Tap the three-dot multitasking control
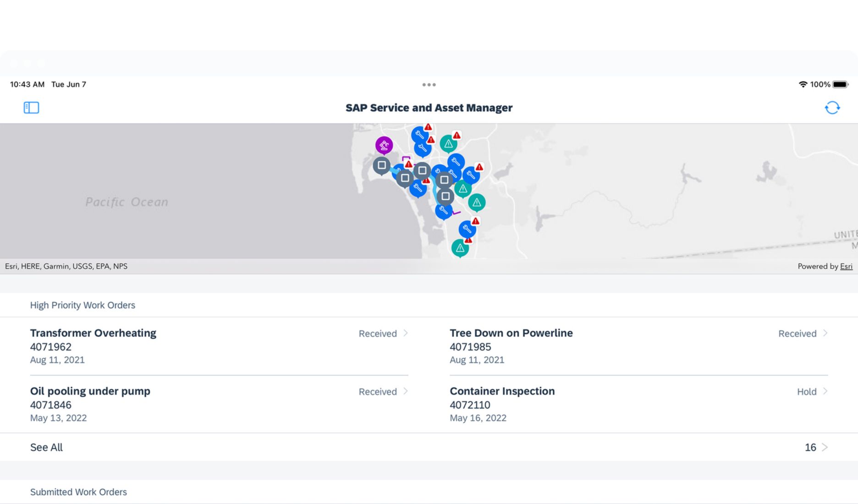The image size is (858, 504). (x=429, y=85)
